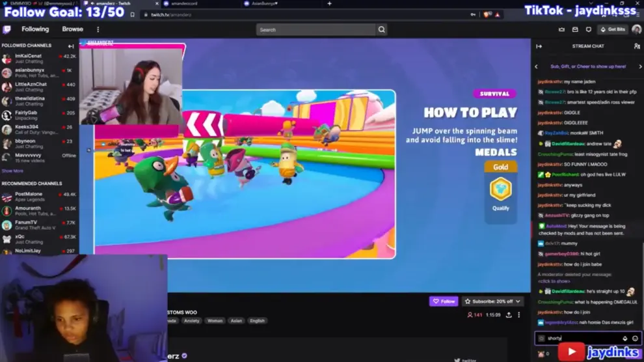The height and width of the screenshot is (362, 644).
Task: Go to the Following tab
Action: point(35,29)
